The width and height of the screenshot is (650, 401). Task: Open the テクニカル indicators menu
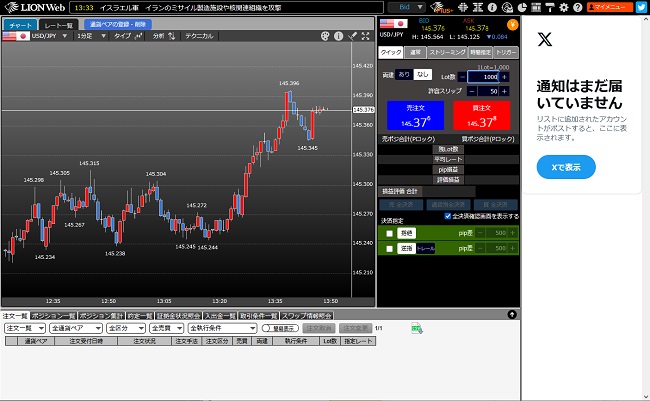pyautogui.click(x=199, y=36)
